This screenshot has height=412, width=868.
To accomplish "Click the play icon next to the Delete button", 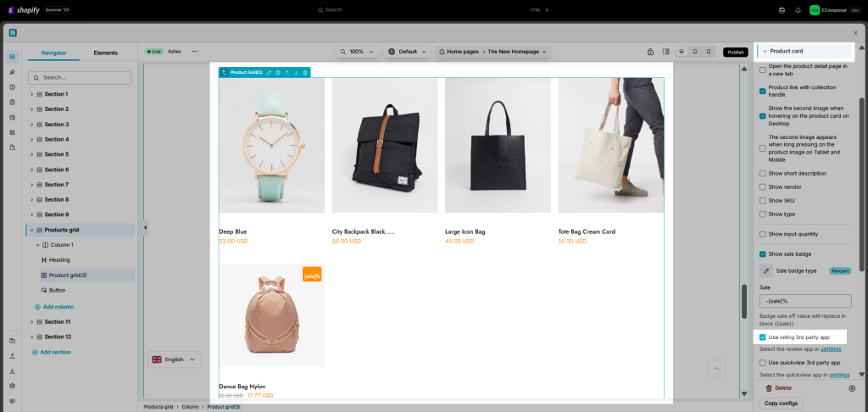I will click(x=852, y=388).
